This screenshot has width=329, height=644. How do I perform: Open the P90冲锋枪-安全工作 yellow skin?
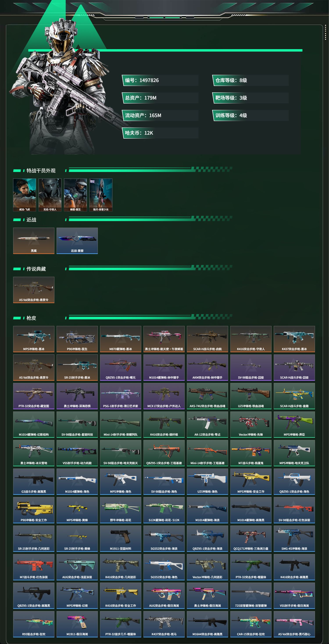[x=34, y=510]
